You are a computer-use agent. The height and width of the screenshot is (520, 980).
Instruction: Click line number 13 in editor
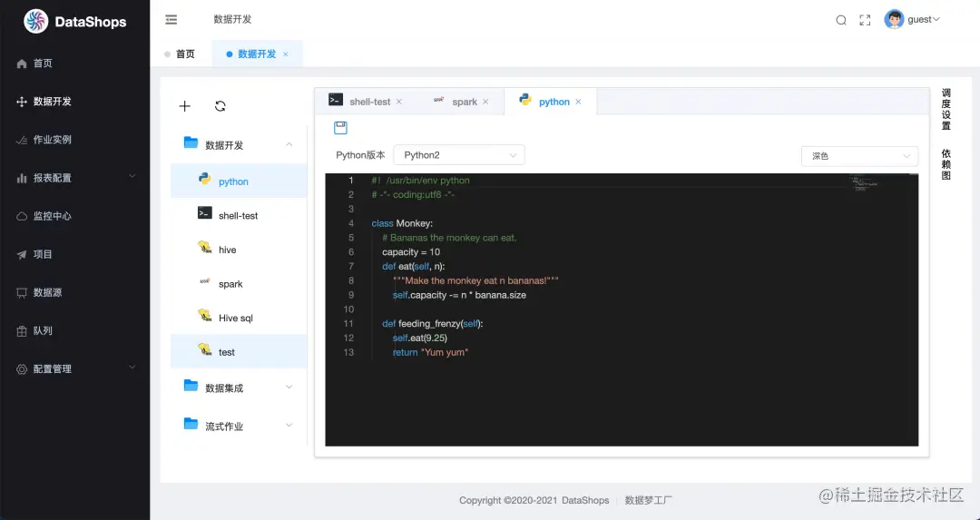tap(348, 352)
